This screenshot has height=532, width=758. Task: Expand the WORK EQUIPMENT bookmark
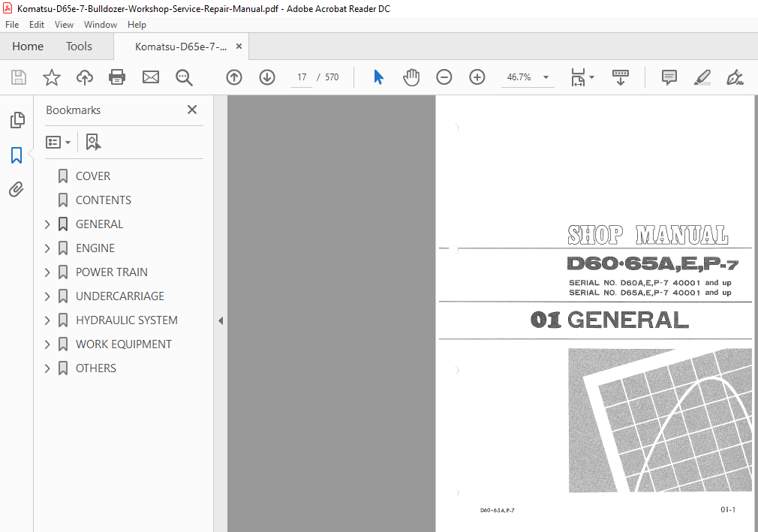click(x=47, y=344)
